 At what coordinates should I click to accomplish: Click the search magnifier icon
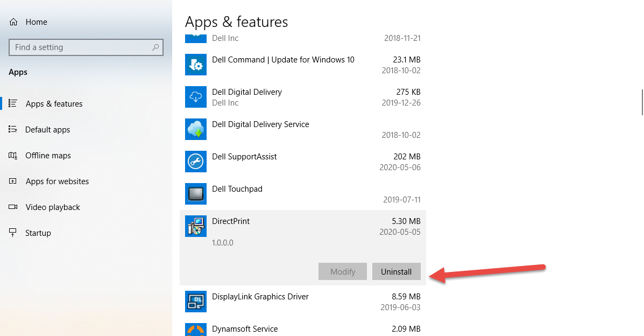(x=155, y=47)
